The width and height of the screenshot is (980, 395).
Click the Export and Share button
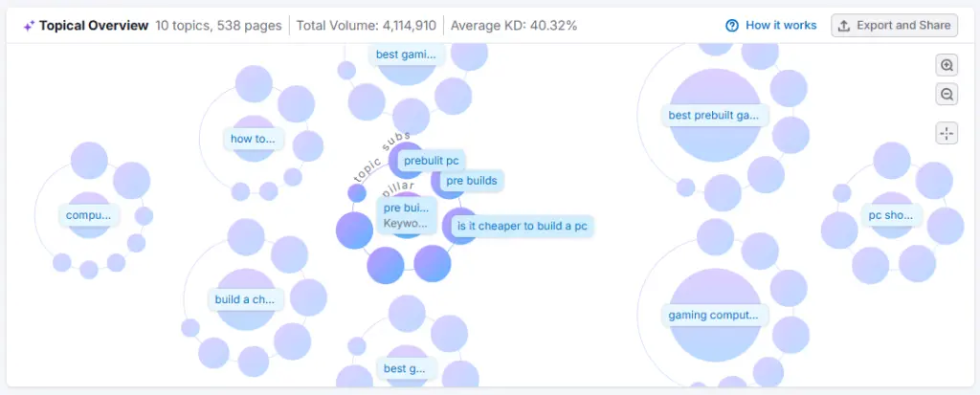pyautogui.click(x=895, y=26)
